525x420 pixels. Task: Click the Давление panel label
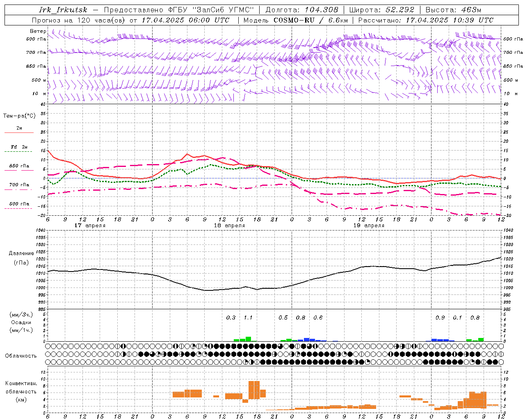[21, 253]
